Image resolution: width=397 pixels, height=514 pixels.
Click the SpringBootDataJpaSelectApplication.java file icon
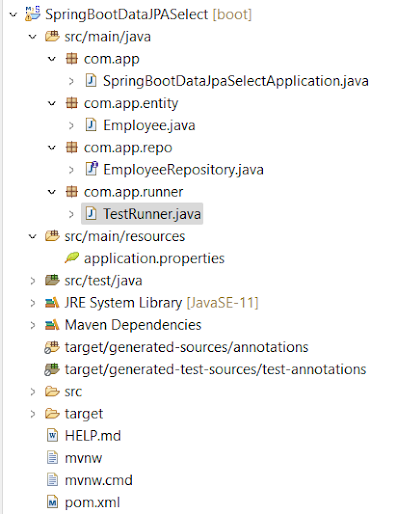click(x=91, y=81)
